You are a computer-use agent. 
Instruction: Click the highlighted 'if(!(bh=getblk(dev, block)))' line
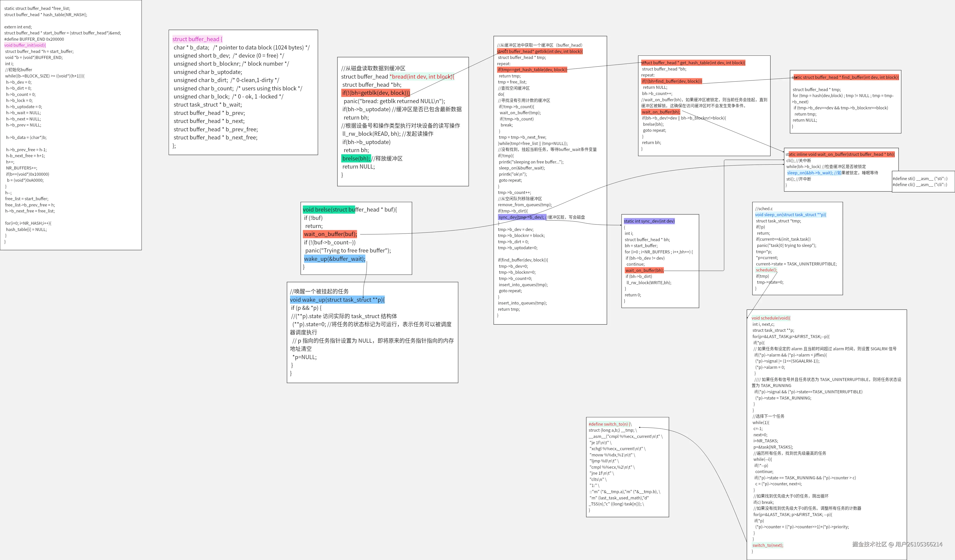pyautogui.click(x=376, y=93)
